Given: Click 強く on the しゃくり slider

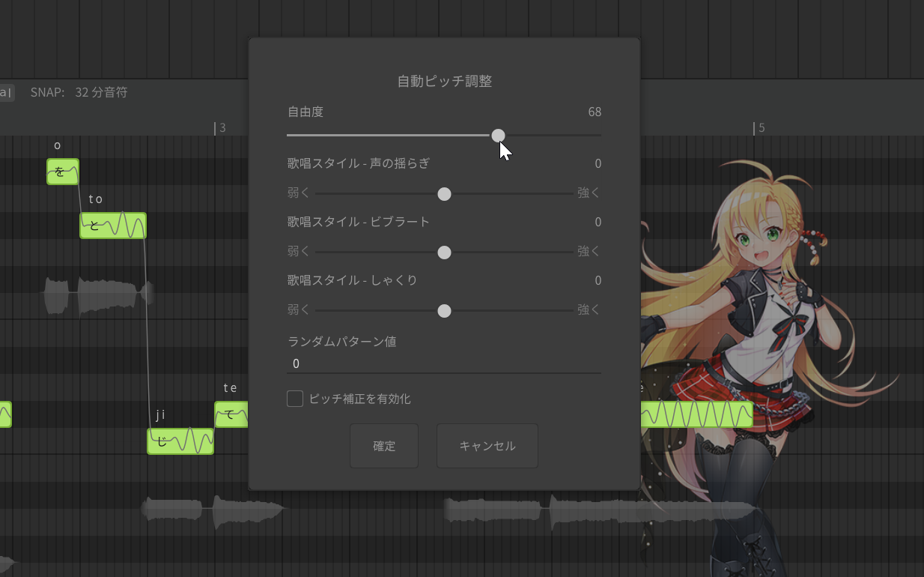Looking at the screenshot, I should [x=589, y=309].
